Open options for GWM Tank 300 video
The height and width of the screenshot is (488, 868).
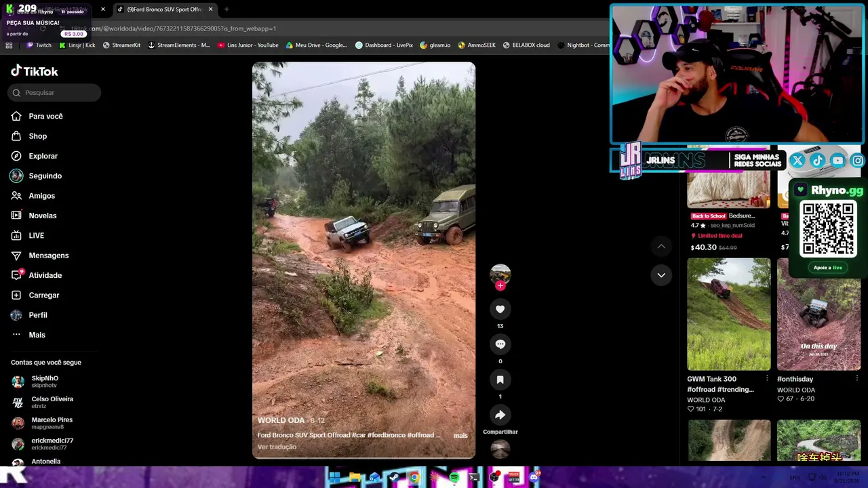pyautogui.click(x=767, y=378)
